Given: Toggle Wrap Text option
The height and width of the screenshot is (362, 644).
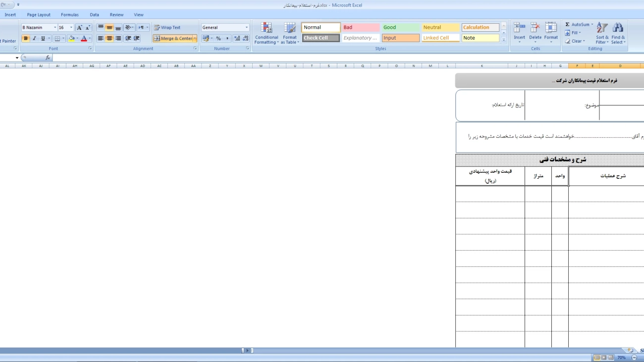Looking at the screenshot, I should (167, 28).
